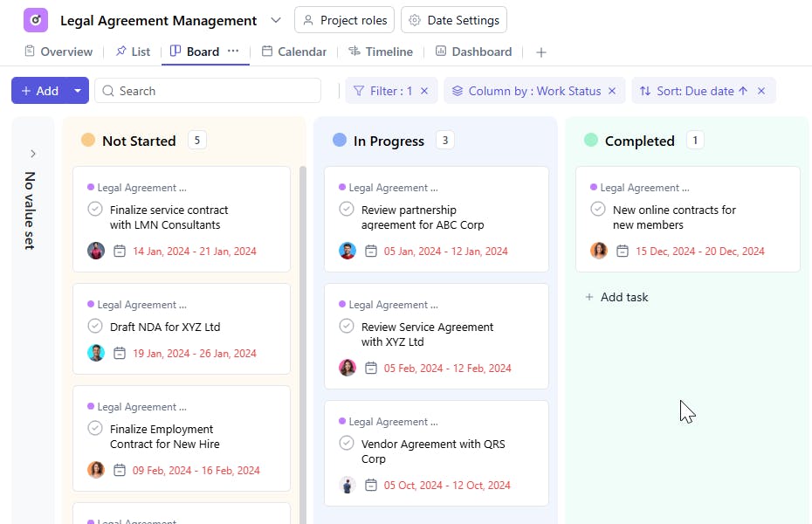Switch to the Timeline tab
812x524 pixels.
click(380, 52)
